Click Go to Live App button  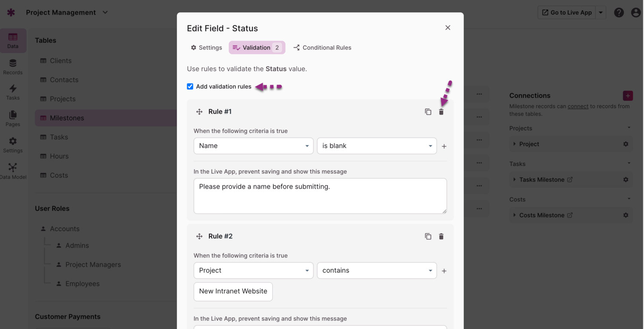[567, 12]
